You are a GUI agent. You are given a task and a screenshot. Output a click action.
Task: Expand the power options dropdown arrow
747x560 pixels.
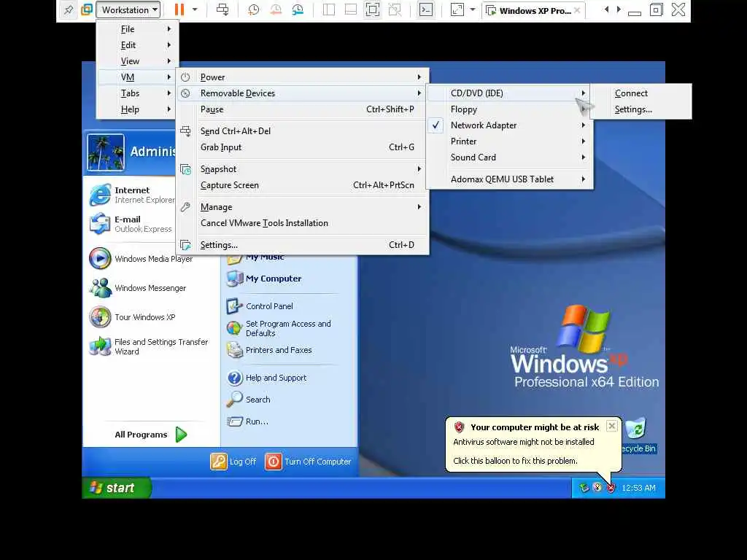point(195,9)
